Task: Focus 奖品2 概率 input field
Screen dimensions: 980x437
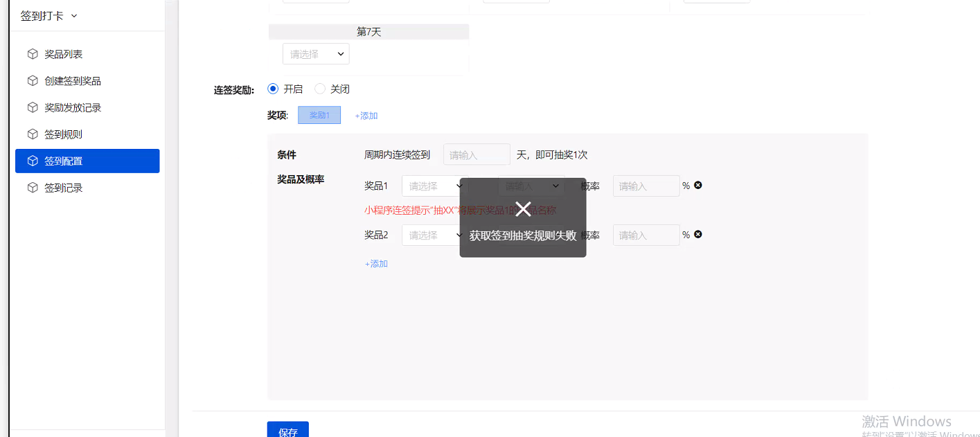Action: [x=646, y=235]
